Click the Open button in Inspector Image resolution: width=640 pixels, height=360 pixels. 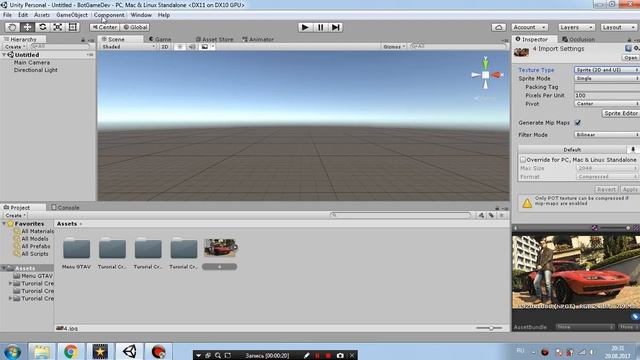tap(631, 58)
